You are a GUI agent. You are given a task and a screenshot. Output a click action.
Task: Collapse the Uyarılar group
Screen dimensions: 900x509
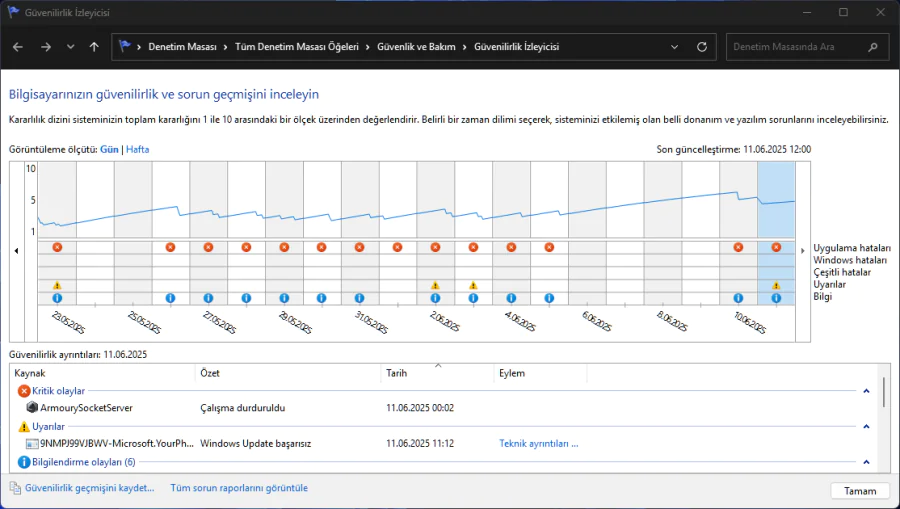(866, 426)
